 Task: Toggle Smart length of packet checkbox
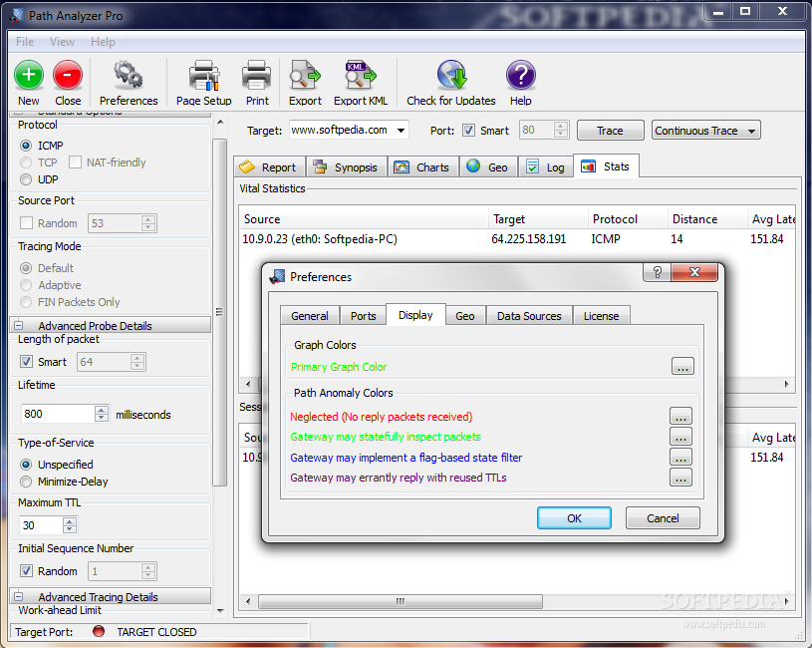[x=26, y=362]
